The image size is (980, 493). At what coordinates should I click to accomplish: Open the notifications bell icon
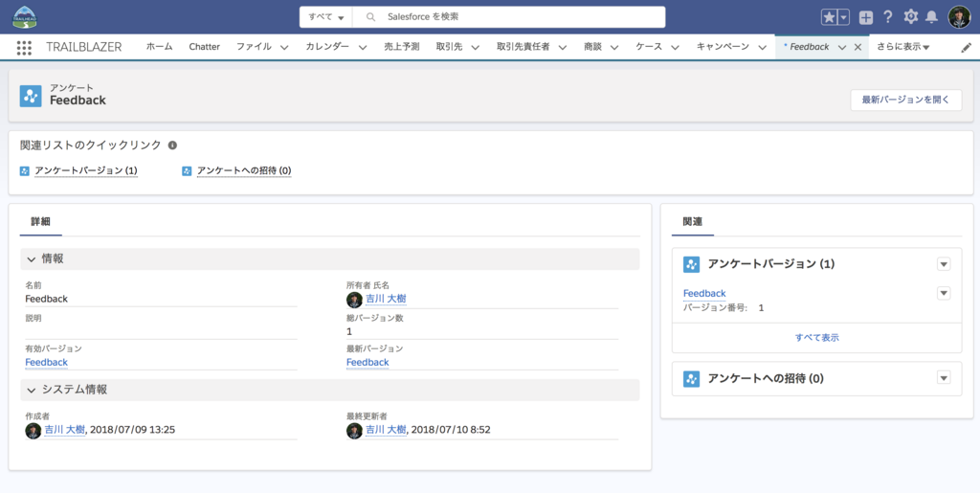931,17
